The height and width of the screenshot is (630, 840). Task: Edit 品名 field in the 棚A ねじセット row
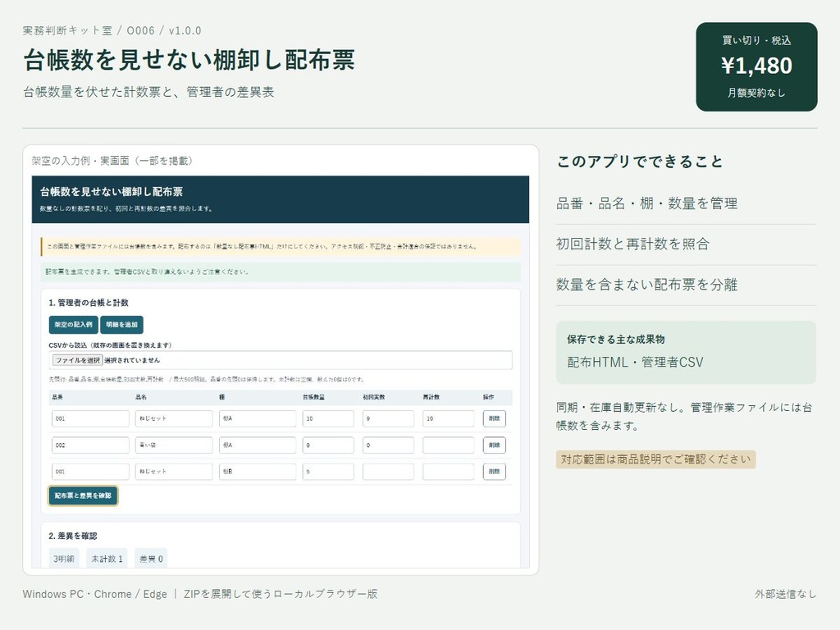click(x=174, y=418)
